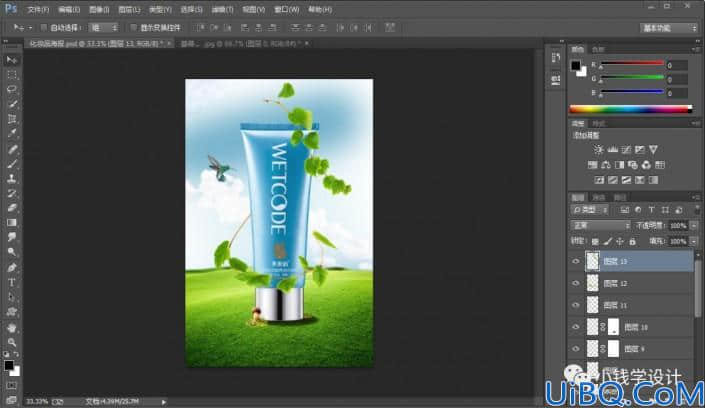The width and height of the screenshot is (705, 408).
Task: Select the Horizontal Type tool
Action: tap(12, 282)
